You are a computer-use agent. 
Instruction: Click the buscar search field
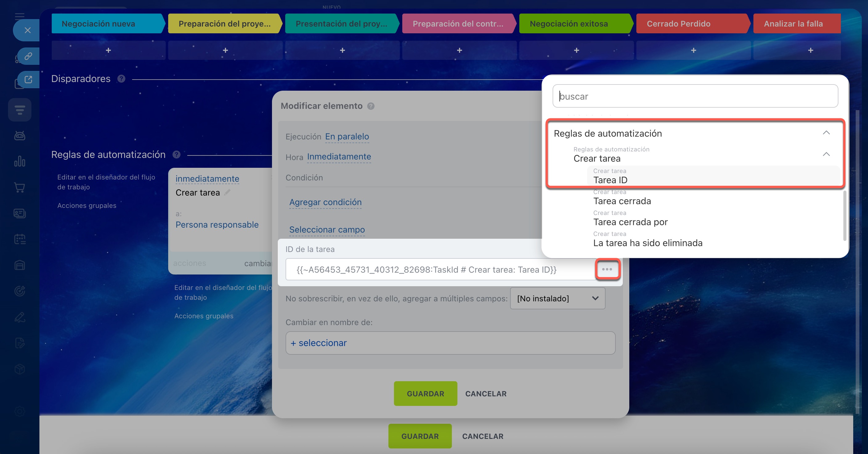[x=695, y=96]
